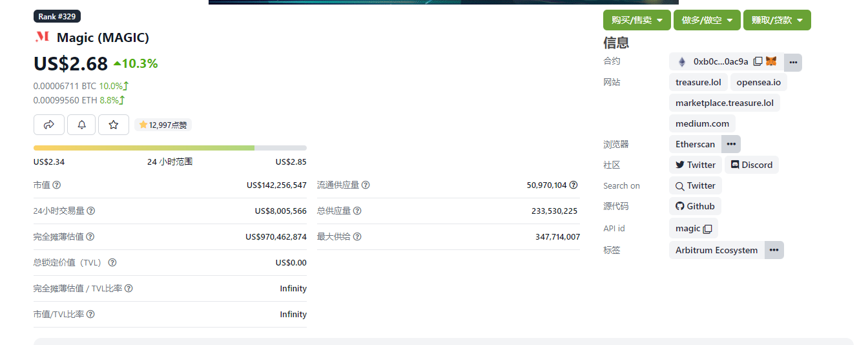Image resolution: width=868 pixels, height=345 pixels.
Task: Open fully diluted valuation help icon
Action: point(90,236)
